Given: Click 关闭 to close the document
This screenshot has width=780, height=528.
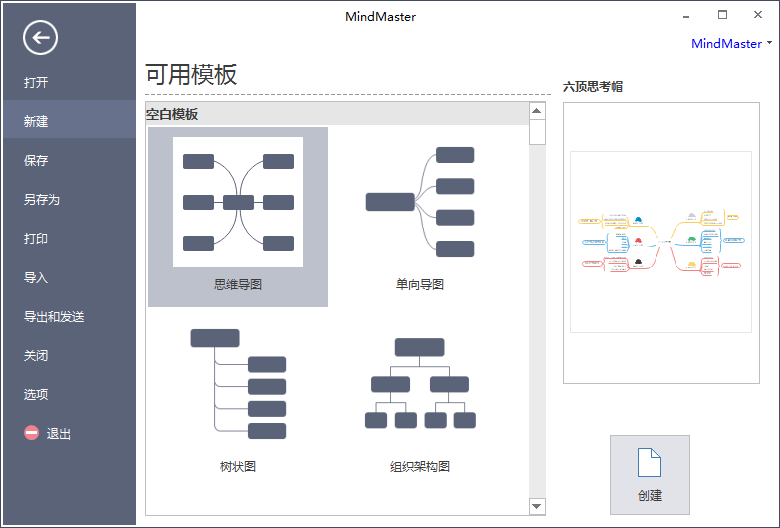Looking at the screenshot, I should tap(37, 356).
